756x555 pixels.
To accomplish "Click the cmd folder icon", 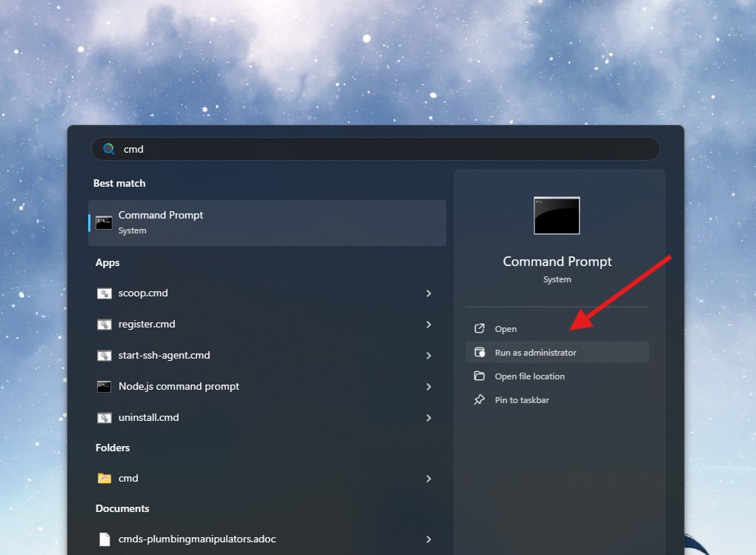I will (105, 479).
